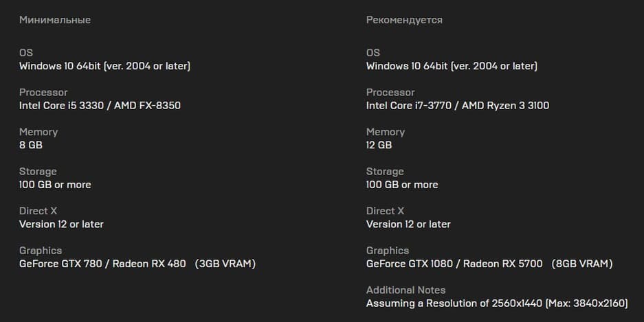Click the GeForce GTX 1080 graphics line

[489, 264]
